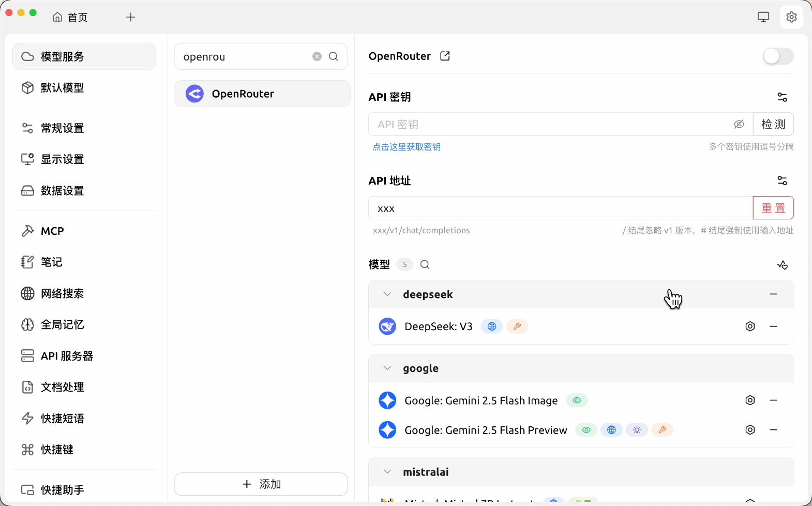Select 默认模型 in the sidebar
The width and height of the screenshot is (812, 506).
(x=84, y=87)
